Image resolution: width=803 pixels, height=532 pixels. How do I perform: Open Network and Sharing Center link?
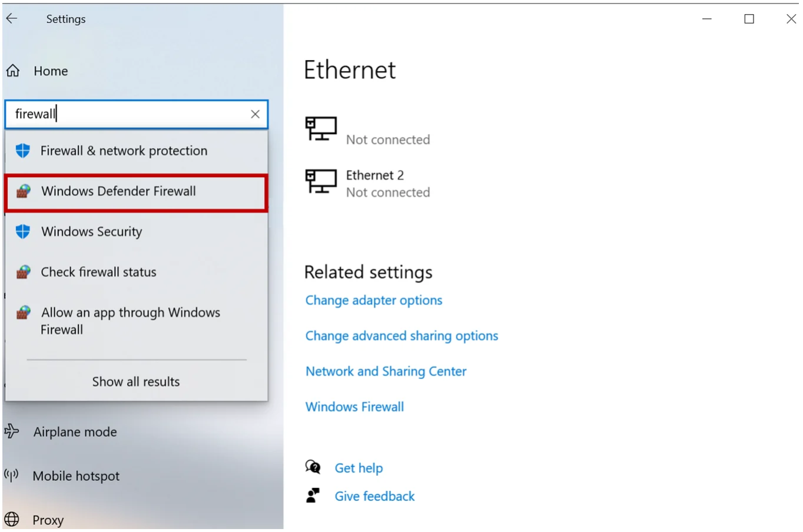[386, 371]
